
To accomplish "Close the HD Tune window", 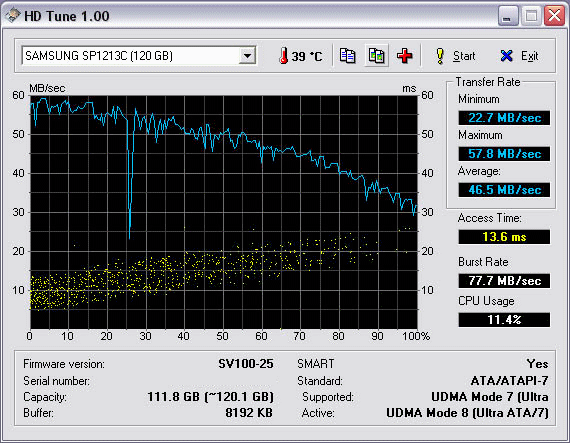I will click(554, 16).
